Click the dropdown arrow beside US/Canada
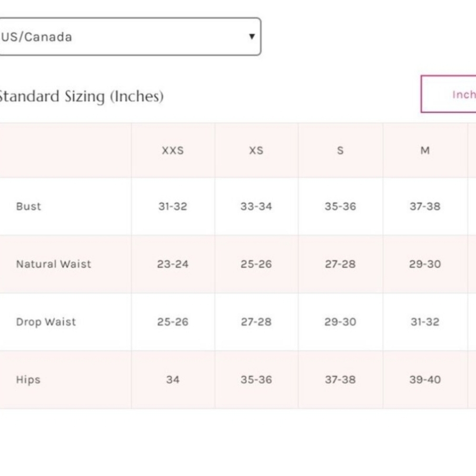Image resolution: width=476 pixels, height=476 pixels. pyautogui.click(x=252, y=37)
